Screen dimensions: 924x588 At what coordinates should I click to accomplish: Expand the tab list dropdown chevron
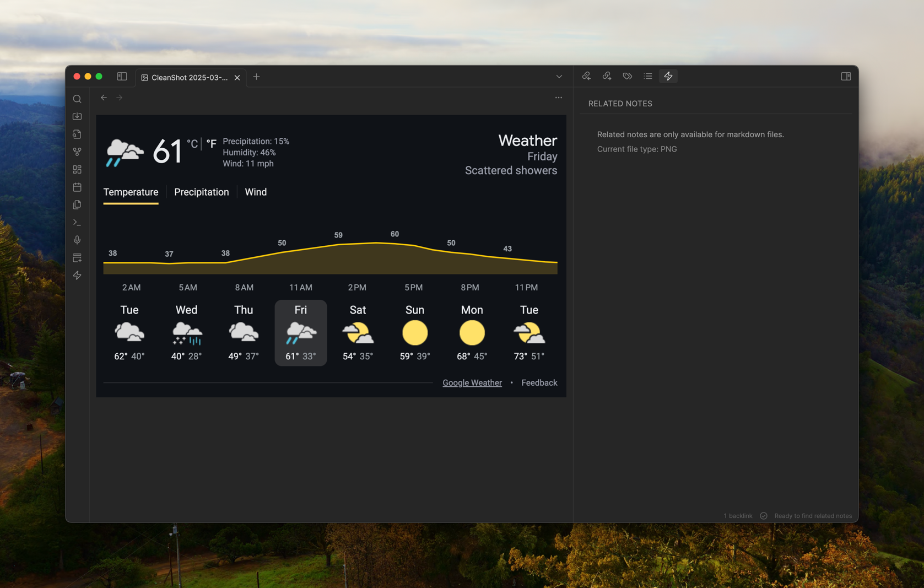click(x=559, y=77)
